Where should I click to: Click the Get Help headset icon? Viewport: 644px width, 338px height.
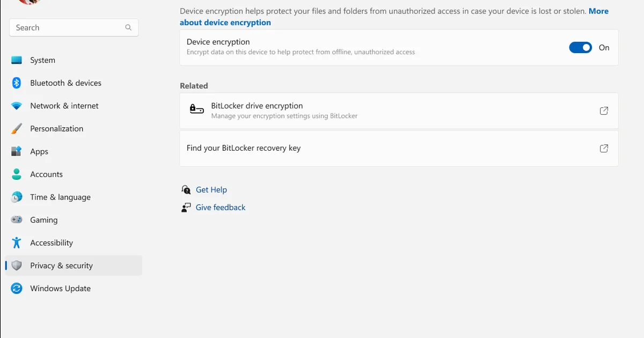(x=186, y=189)
